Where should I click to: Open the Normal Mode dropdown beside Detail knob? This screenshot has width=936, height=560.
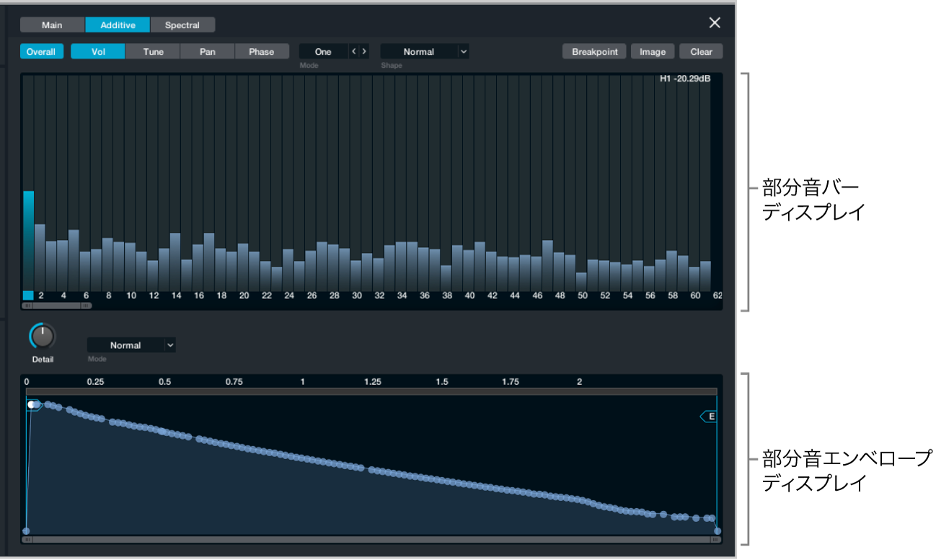(x=131, y=345)
